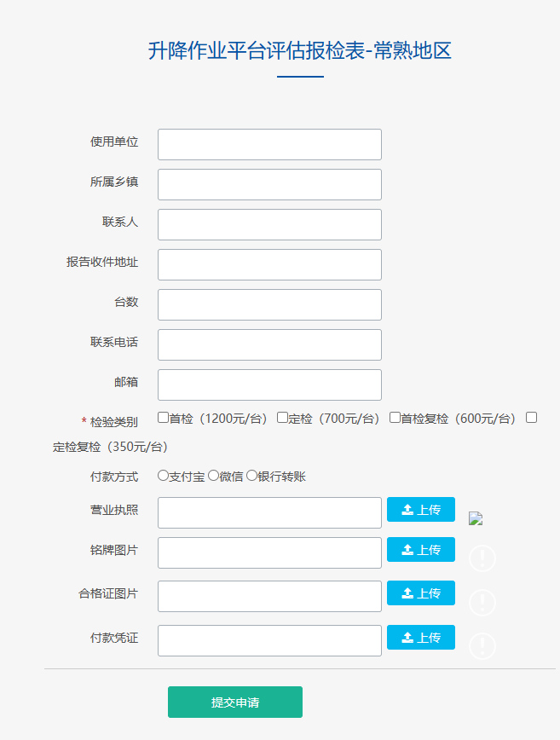The width and height of the screenshot is (560, 740).
Task: Check the 首检（1200元/台）checkbox
Action: (x=164, y=418)
